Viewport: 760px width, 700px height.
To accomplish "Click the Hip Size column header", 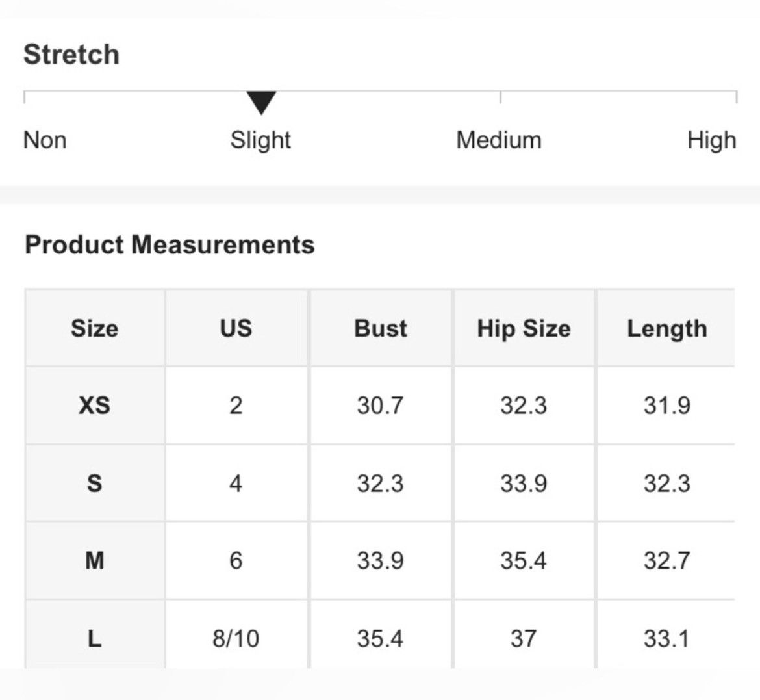I will (524, 328).
